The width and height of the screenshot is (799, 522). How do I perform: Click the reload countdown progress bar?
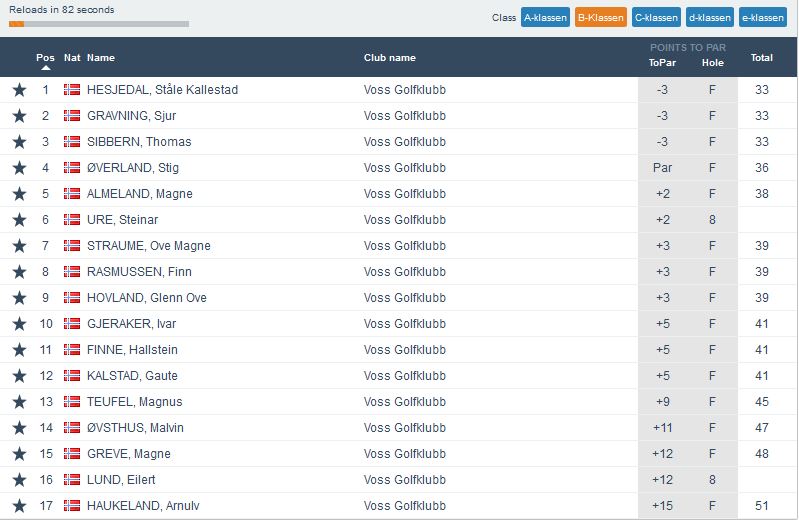(x=98, y=23)
